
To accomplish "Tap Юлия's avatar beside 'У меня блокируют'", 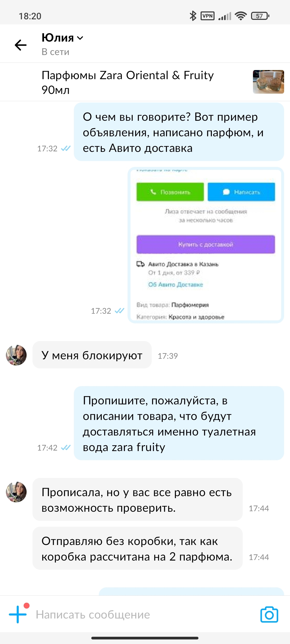I will point(16,355).
